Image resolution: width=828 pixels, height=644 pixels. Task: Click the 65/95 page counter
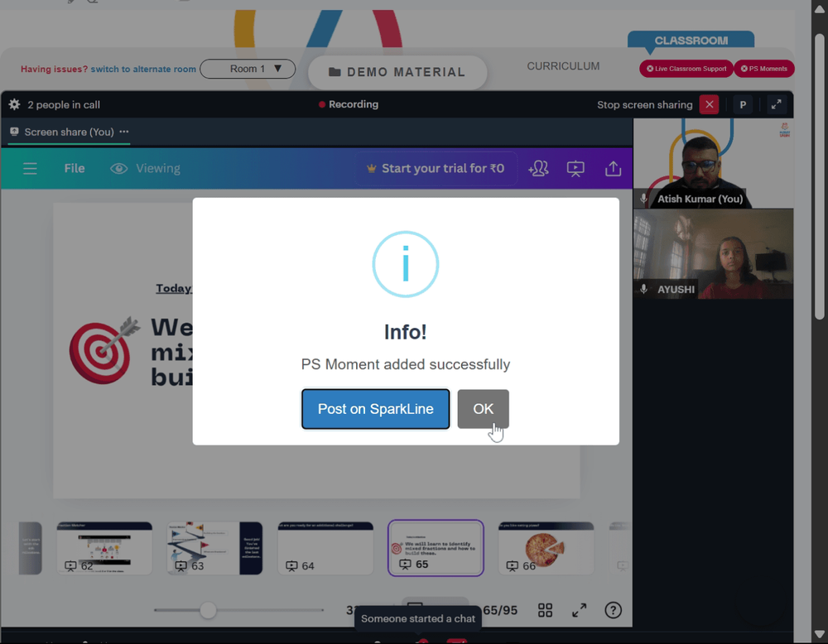500,610
